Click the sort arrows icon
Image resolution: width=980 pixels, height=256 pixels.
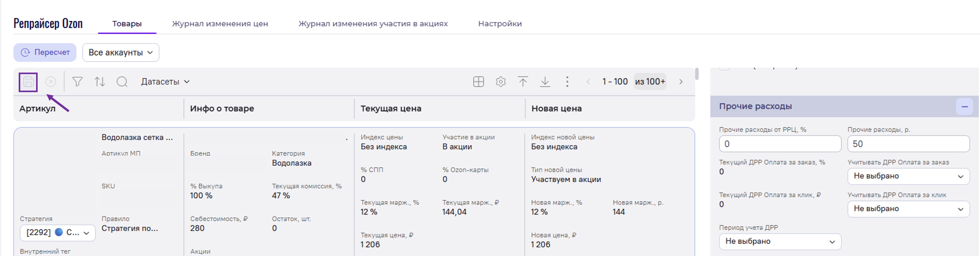[x=100, y=82]
